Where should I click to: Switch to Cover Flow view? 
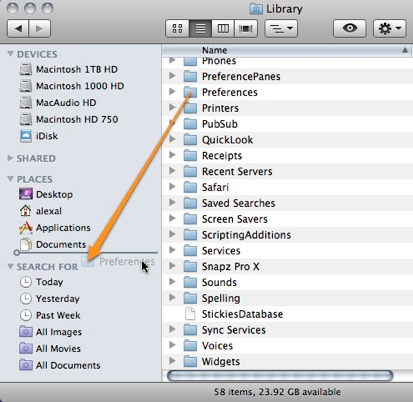point(246,28)
